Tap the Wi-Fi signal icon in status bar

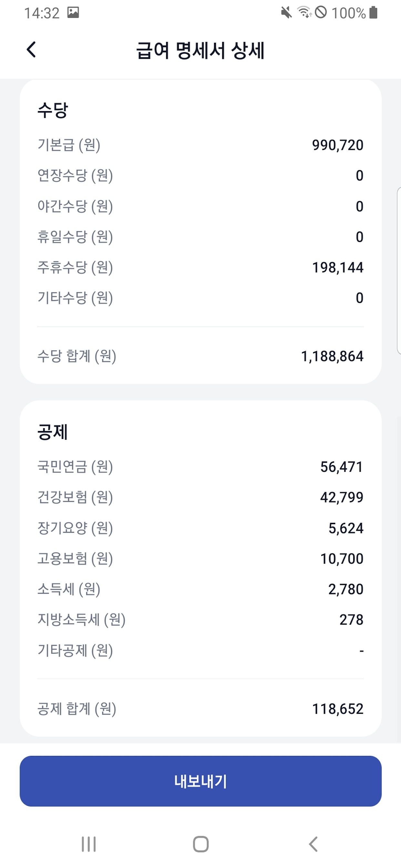pos(304,13)
